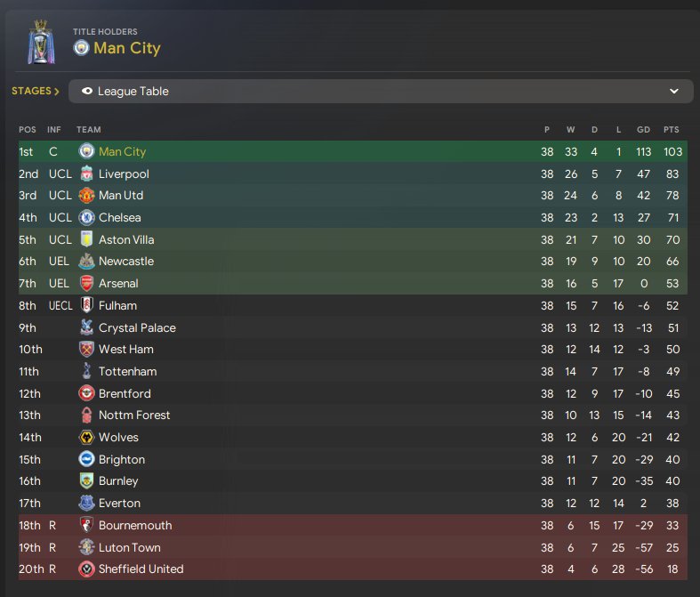
Task: Click the Newcastle crest icon
Action: (x=86, y=262)
